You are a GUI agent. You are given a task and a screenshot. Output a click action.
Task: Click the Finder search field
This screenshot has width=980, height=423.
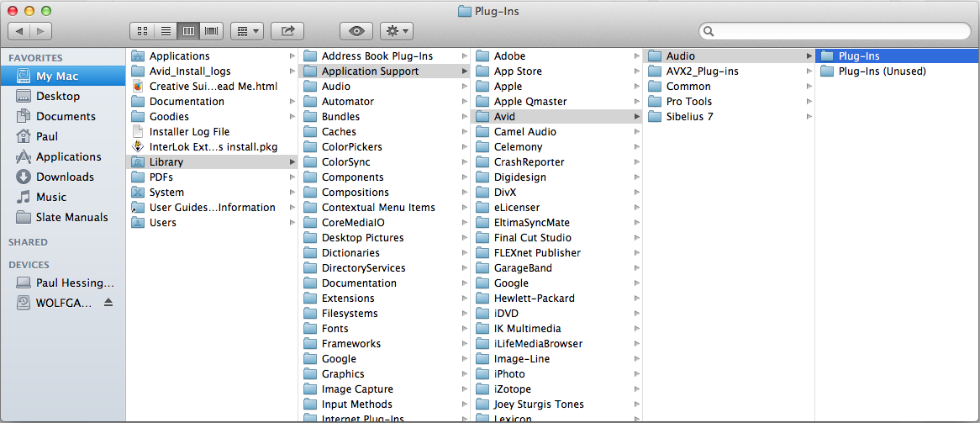[835, 30]
